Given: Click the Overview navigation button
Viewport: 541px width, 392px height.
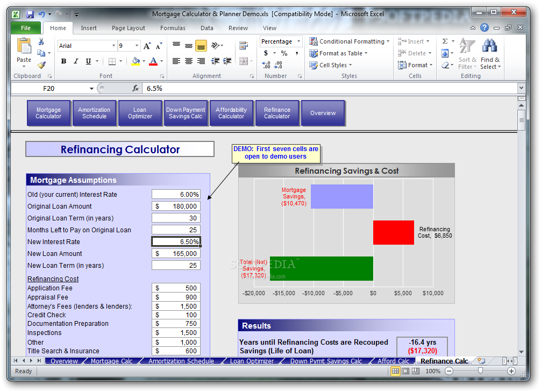Looking at the screenshot, I should pos(323,113).
